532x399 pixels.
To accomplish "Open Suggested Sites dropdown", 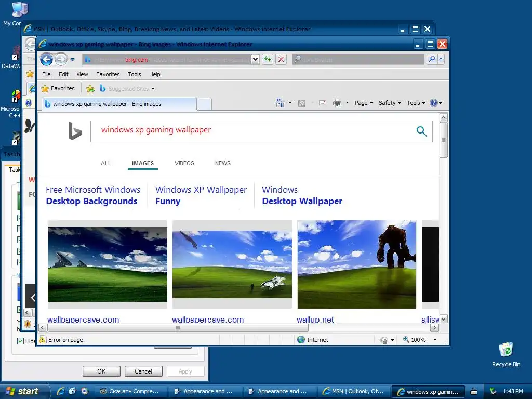I will tap(128, 88).
